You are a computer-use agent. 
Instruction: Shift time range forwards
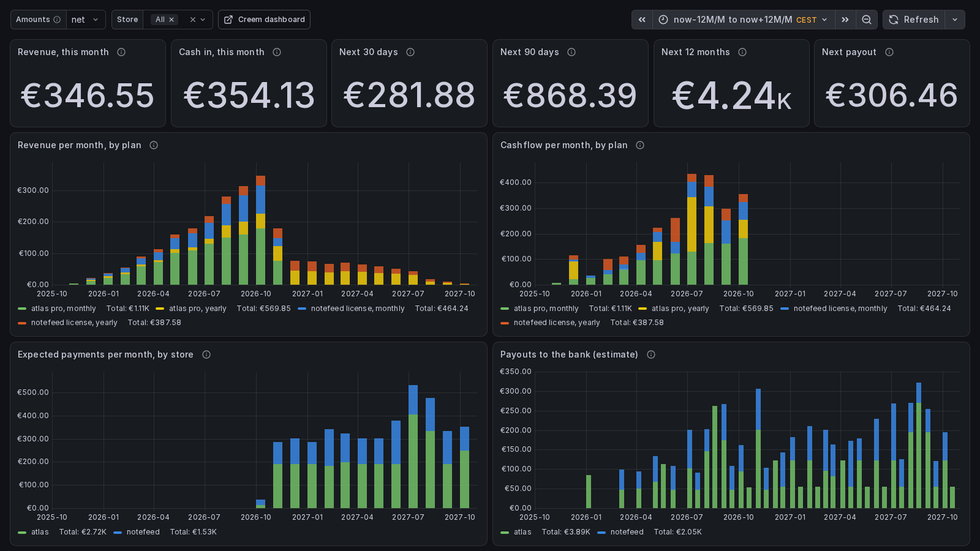click(x=845, y=20)
